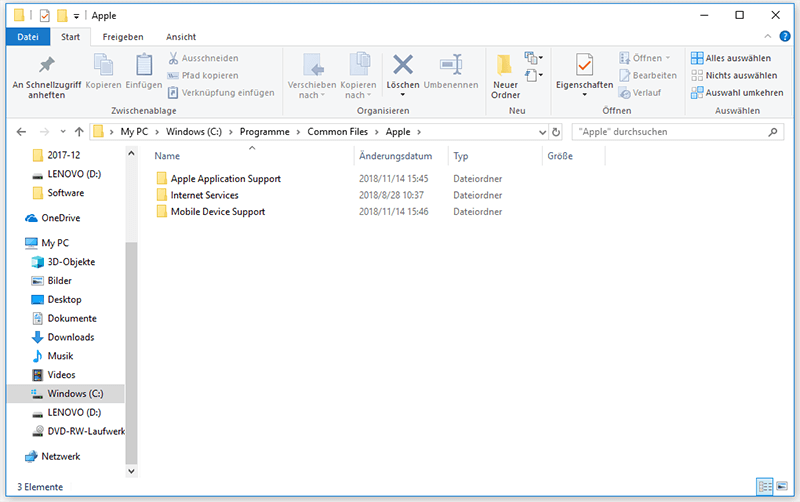Select 3D-Objekte in navigation pane

[x=63, y=262]
